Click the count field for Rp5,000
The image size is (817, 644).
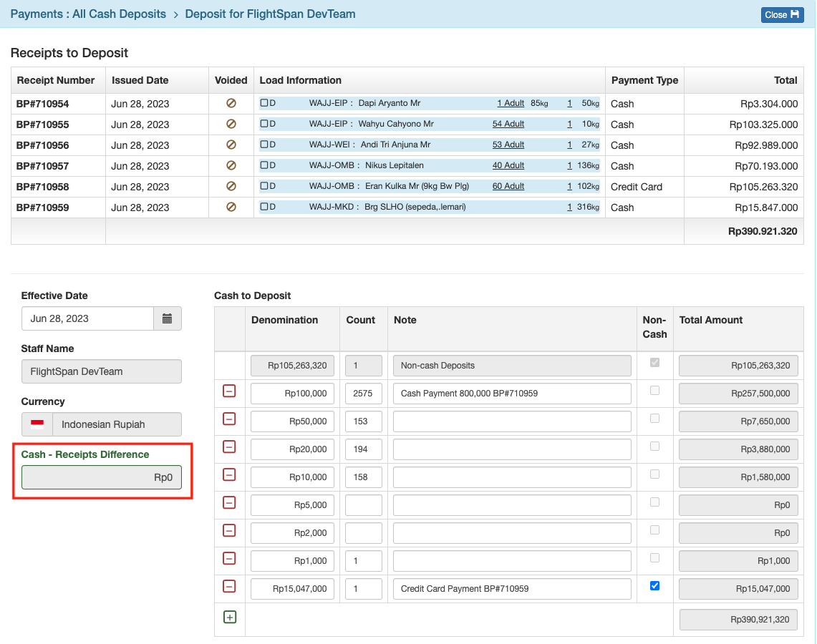[363, 504]
